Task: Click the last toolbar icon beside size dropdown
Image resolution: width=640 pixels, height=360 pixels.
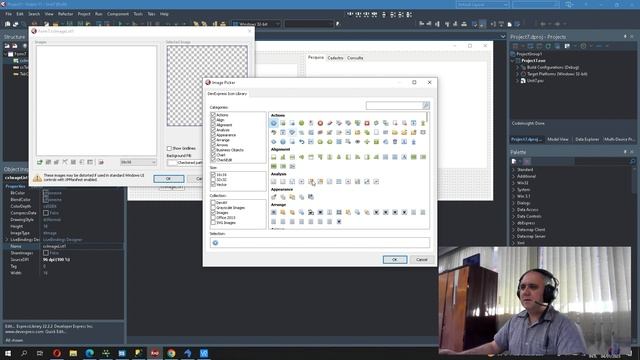Action: click(x=101, y=162)
